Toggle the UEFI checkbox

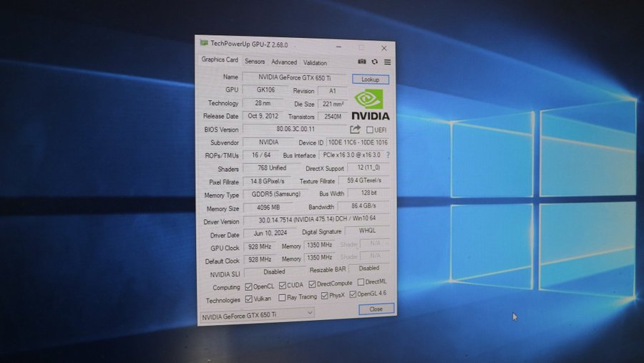point(370,130)
